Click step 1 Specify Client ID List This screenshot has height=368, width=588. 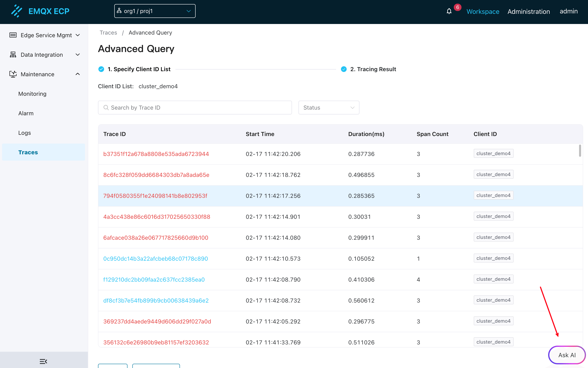coord(139,69)
